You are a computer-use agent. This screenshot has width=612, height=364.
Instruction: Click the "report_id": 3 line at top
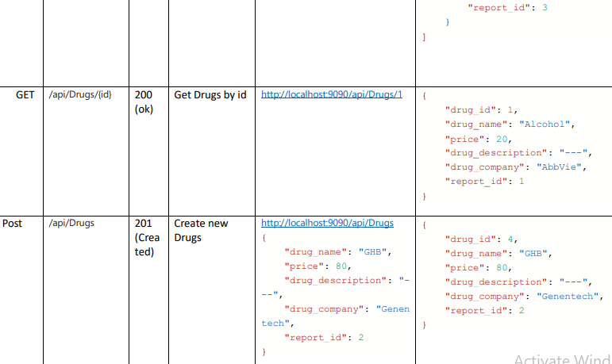click(507, 8)
